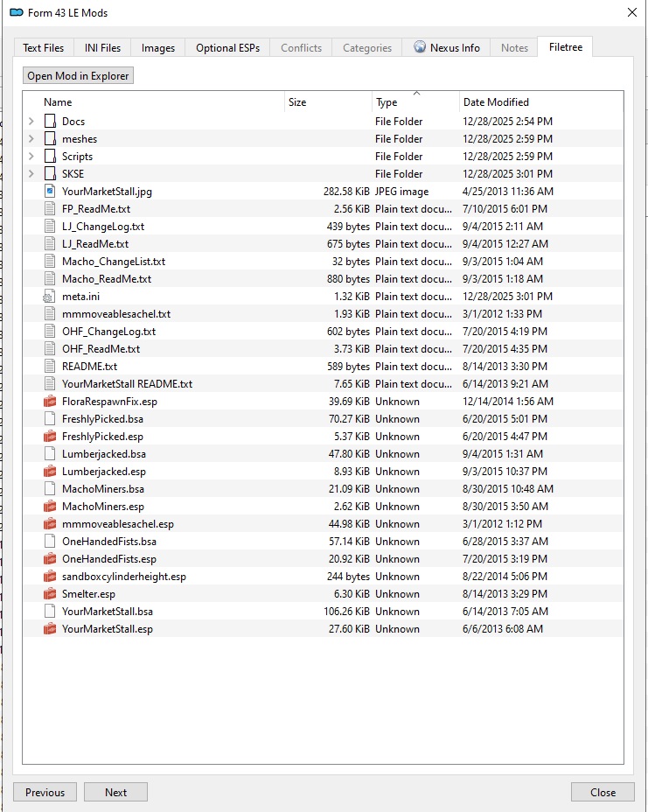Click the Open Mod in Explorer button
The image size is (648, 812).
click(x=78, y=75)
